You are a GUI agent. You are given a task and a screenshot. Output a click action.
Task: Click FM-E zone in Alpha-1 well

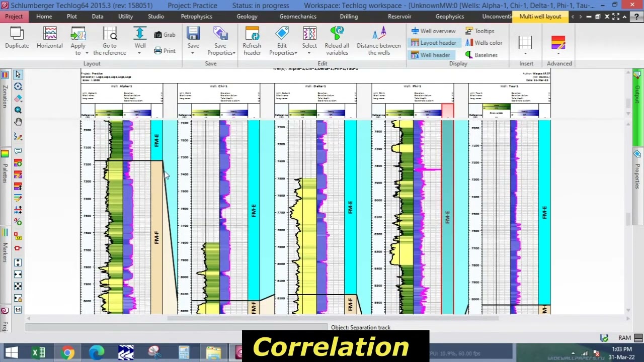157,140
